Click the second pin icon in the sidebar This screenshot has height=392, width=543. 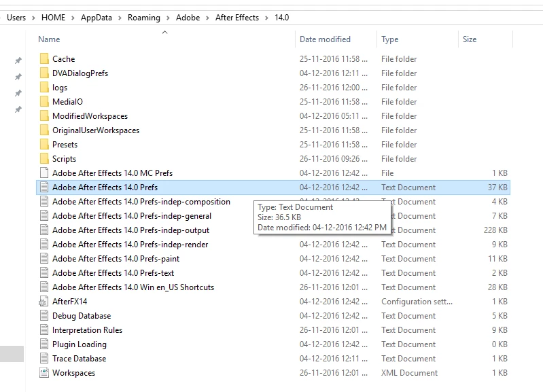click(x=18, y=77)
